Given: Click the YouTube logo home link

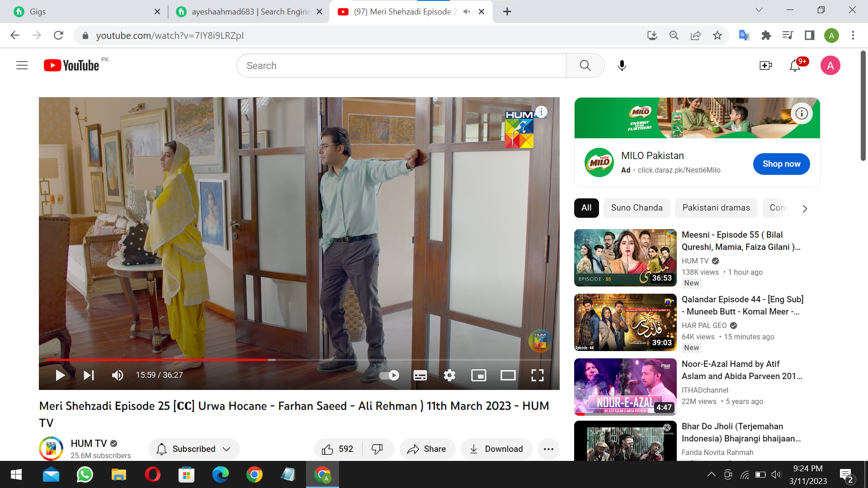Looking at the screenshot, I should coord(71,66).
